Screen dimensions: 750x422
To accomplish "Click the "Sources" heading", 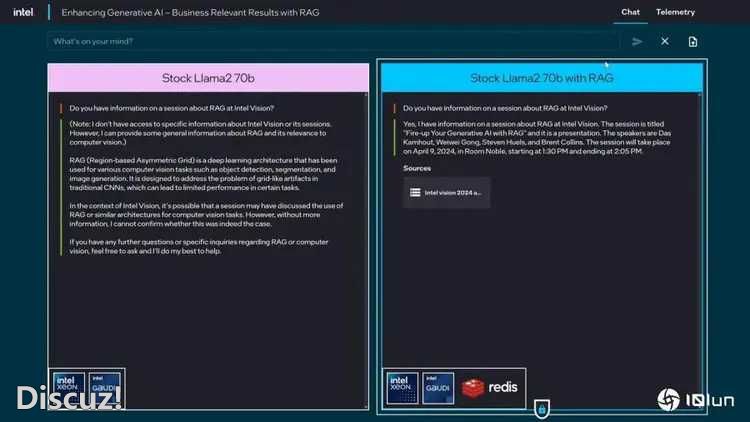I will [417, 168].
